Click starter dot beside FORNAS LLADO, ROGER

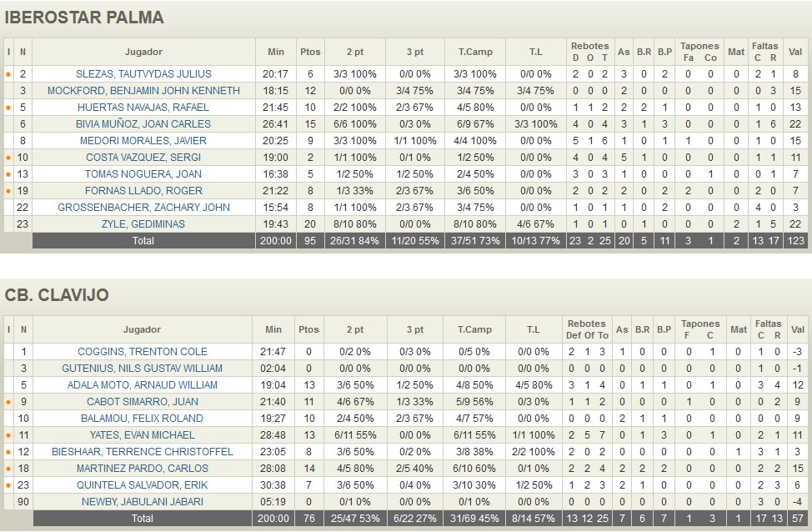pos(8,191)
